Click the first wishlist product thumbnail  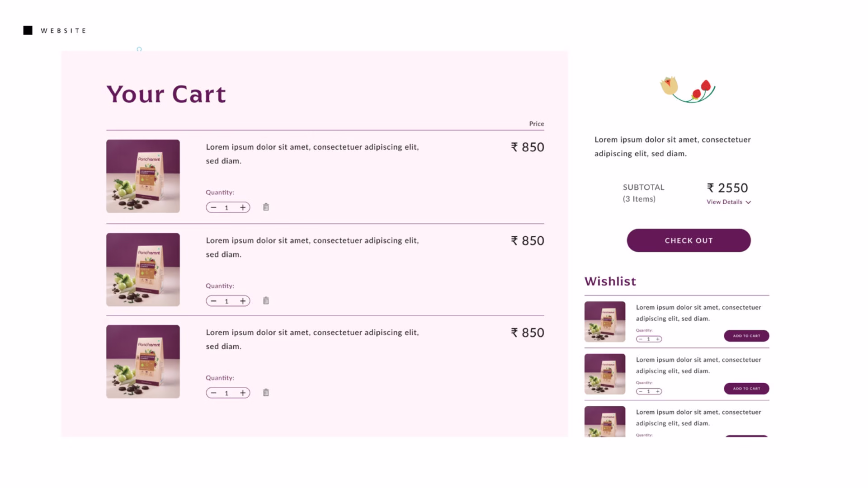[x=604, y=322]
